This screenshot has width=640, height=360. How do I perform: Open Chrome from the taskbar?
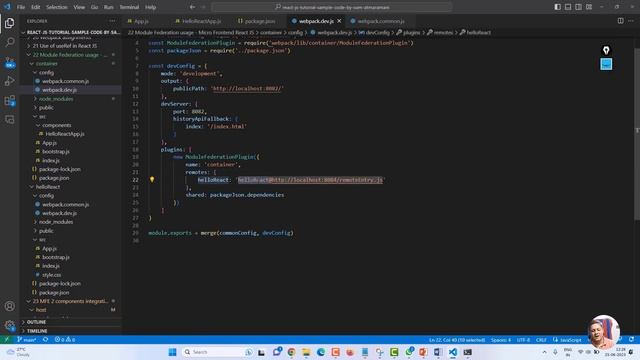click(291, 352)
